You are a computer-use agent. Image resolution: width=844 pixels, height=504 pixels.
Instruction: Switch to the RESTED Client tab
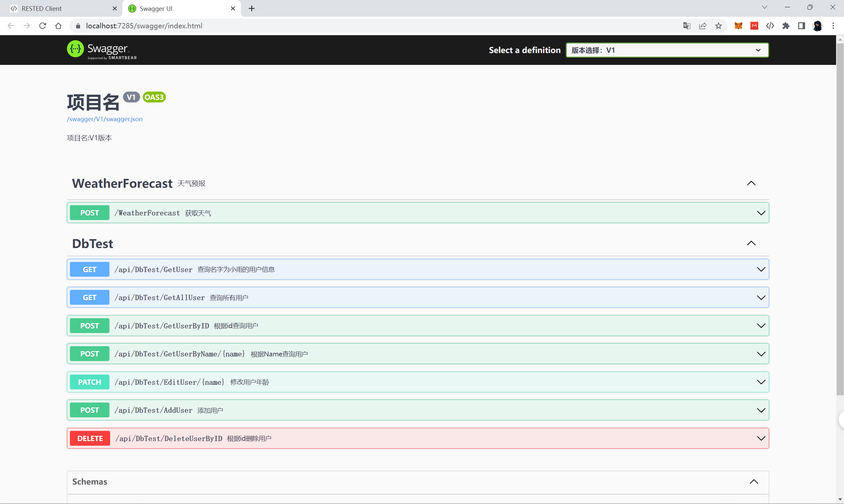point(61,9)
